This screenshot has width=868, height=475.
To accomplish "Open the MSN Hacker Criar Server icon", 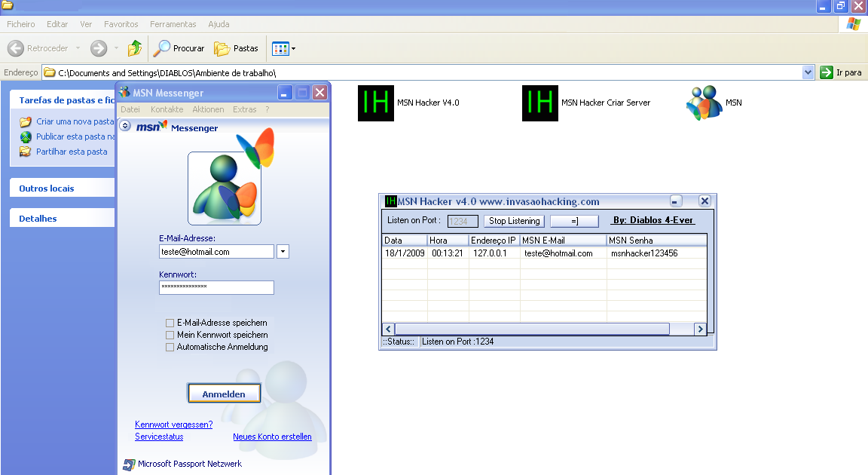I will [x=540, y=103].
